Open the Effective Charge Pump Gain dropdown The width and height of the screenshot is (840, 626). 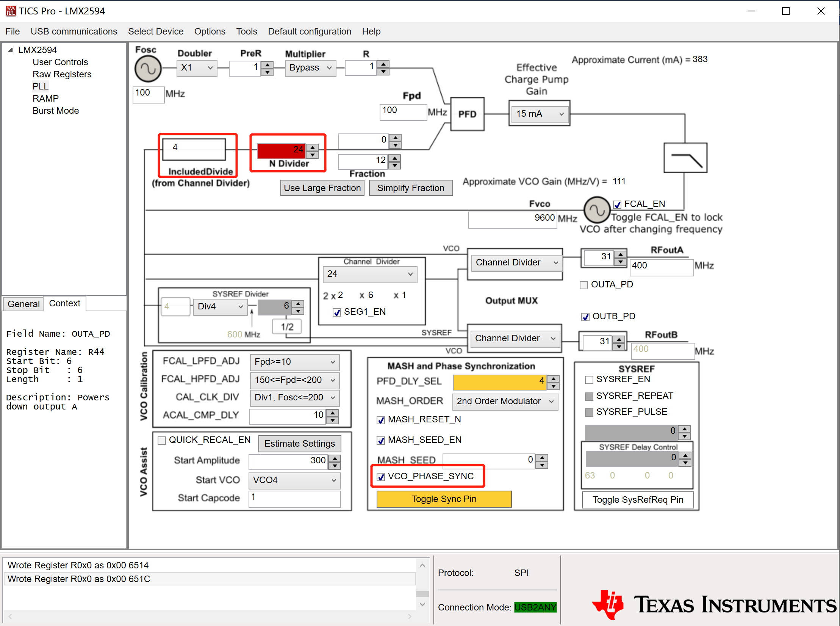pos(539,114)
